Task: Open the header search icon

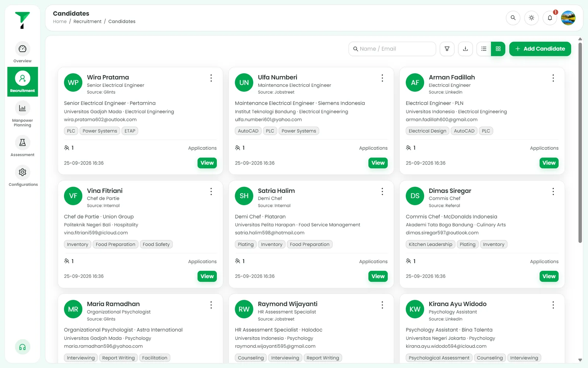Action: click(513, 18)
